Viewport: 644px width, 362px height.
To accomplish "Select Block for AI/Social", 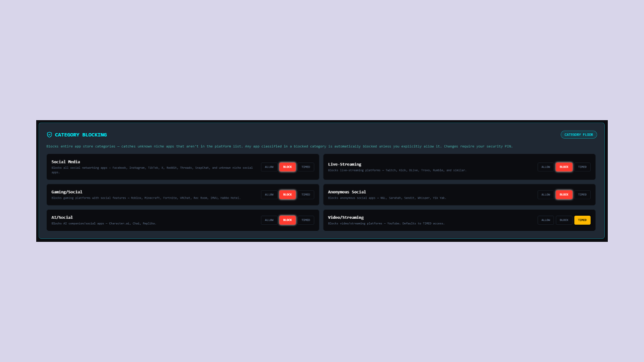I will (x=287, y=220).
